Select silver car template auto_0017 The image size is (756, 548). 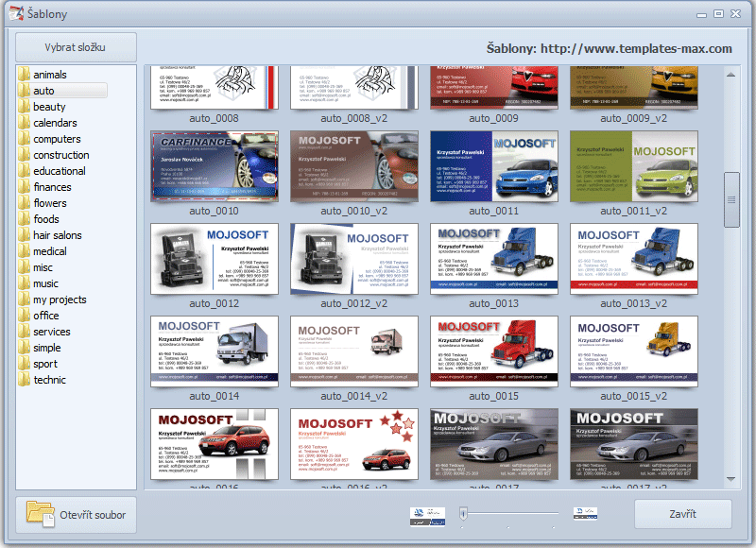click(x=493, y=444)
